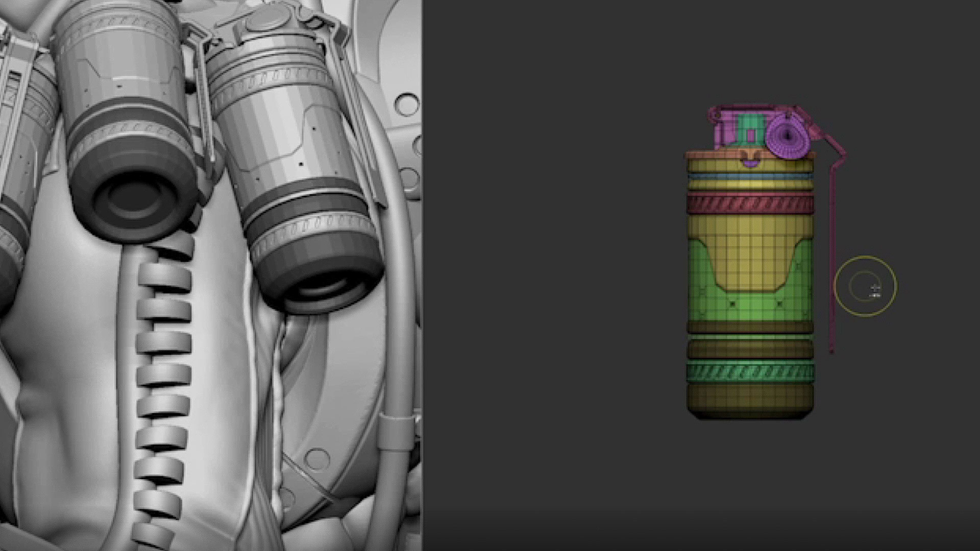980x551 pixels.
Task: Click right grenade's bottom opening in reference
Action: click(323, 288)
